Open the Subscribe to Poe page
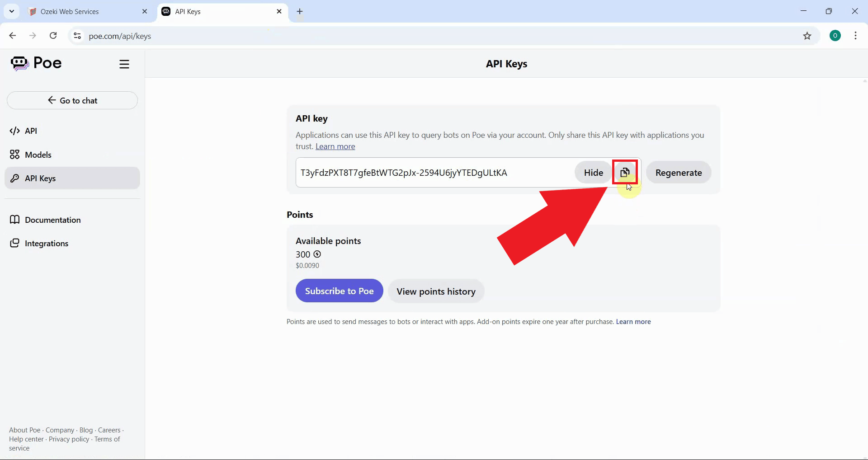868x460 pixels. point(339,291)
